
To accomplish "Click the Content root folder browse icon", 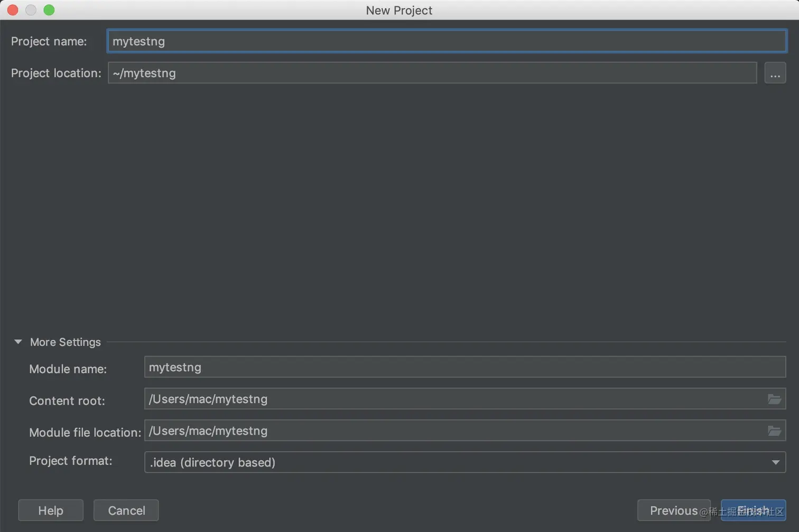I will [x=774, y=399].
